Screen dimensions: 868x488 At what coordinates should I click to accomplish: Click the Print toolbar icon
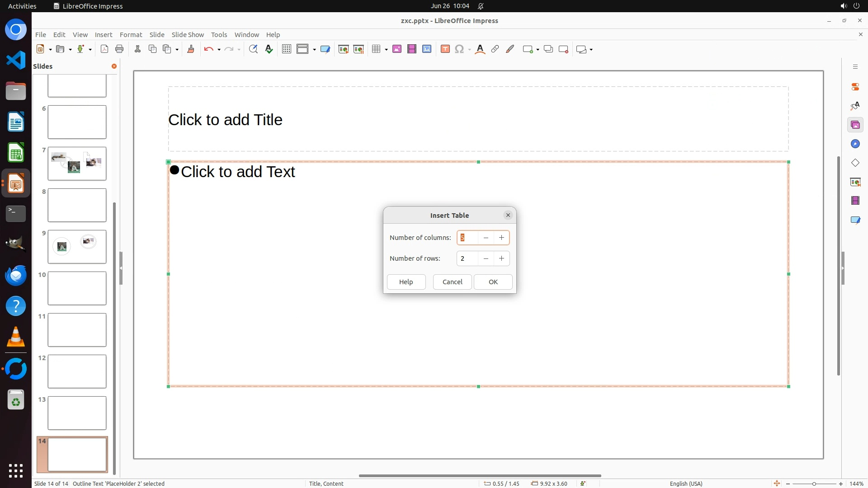click(119, 49)
